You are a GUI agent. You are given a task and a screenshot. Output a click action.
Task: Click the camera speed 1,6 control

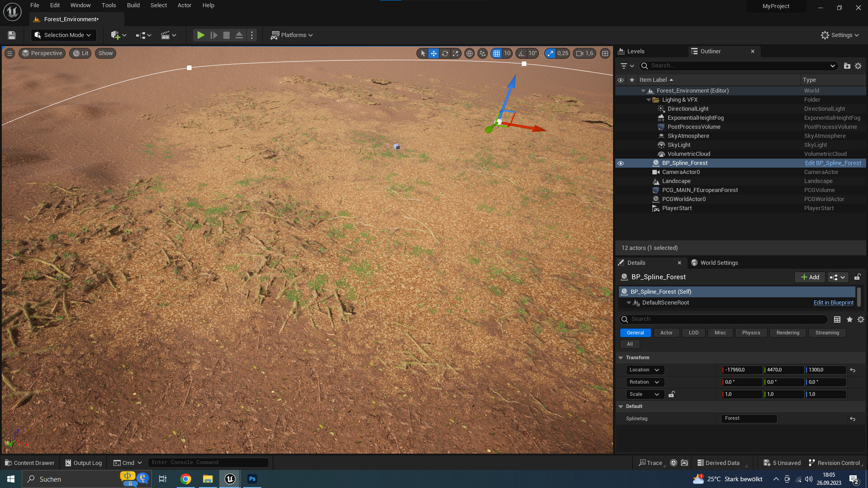(x=585, y=53)
